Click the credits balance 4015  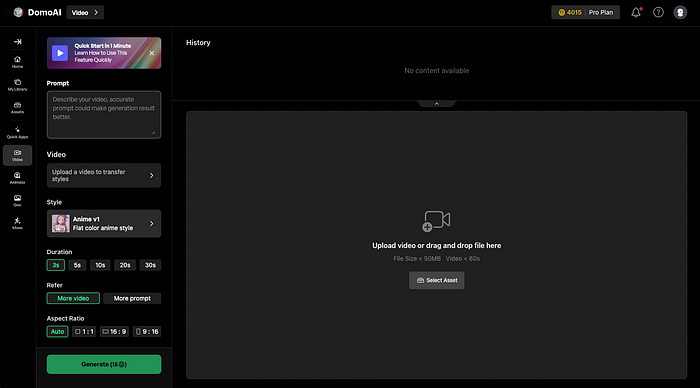tap(570, 13)
